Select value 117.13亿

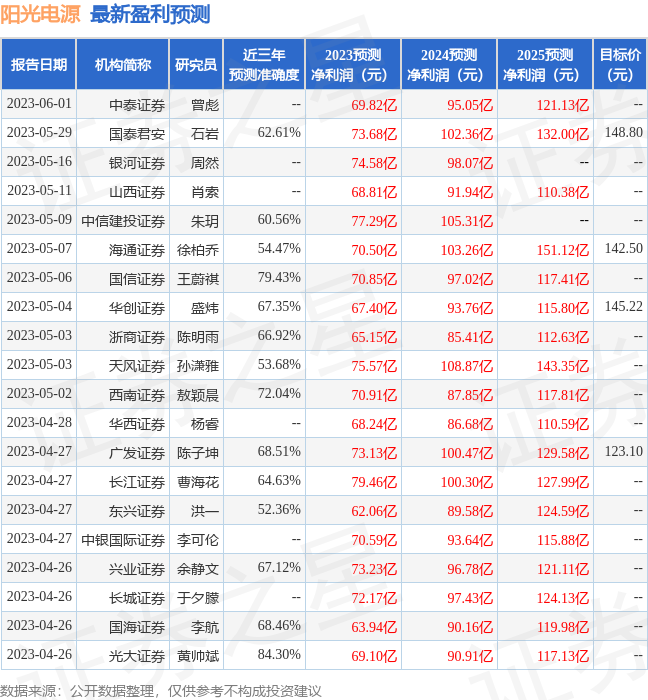[x=563, y=657]
